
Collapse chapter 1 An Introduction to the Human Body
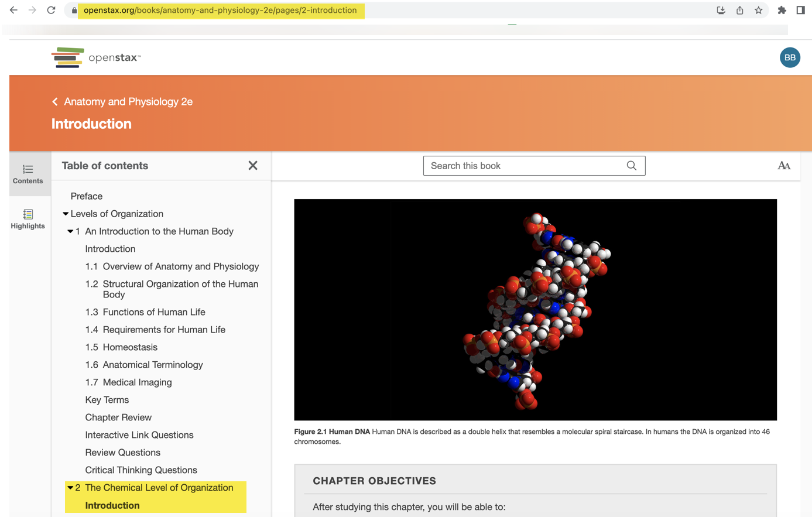[x=70, y=231]
